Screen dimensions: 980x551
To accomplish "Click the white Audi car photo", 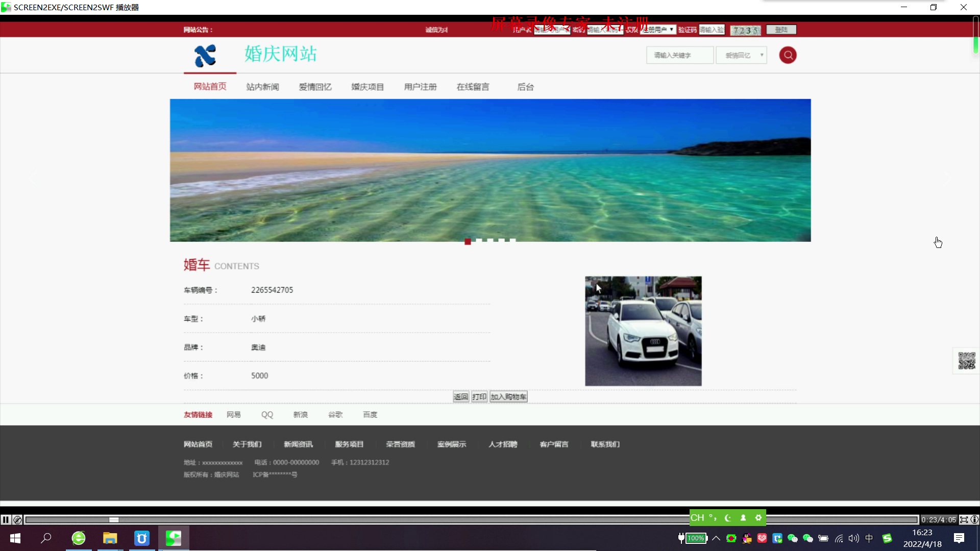I will [x=643, y=331].
